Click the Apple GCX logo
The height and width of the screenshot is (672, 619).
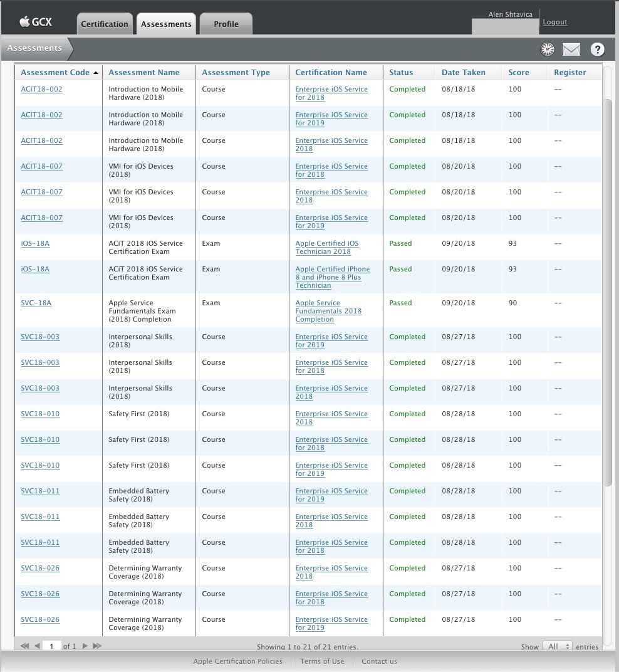[36, 23]
